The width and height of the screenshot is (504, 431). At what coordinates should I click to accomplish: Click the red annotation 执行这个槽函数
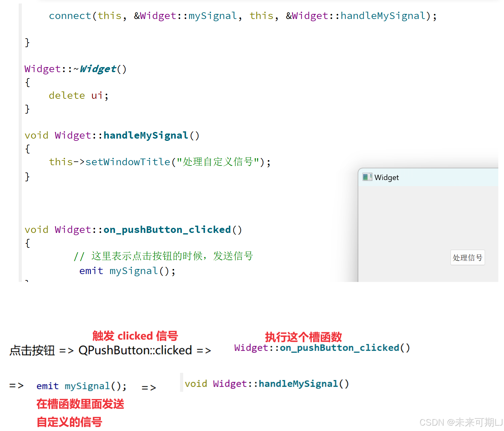[303, 337]
